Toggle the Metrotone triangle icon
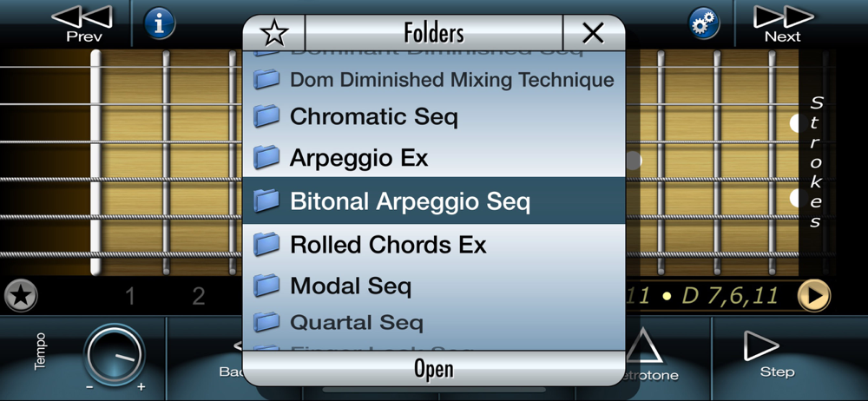 [x=644, y=346]
